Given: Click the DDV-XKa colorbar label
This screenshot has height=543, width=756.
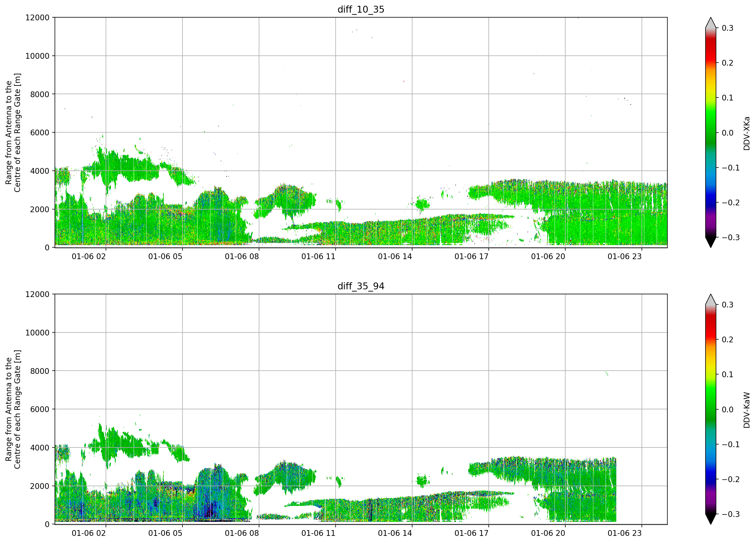Looking at the screenshot, I should 746,133.
